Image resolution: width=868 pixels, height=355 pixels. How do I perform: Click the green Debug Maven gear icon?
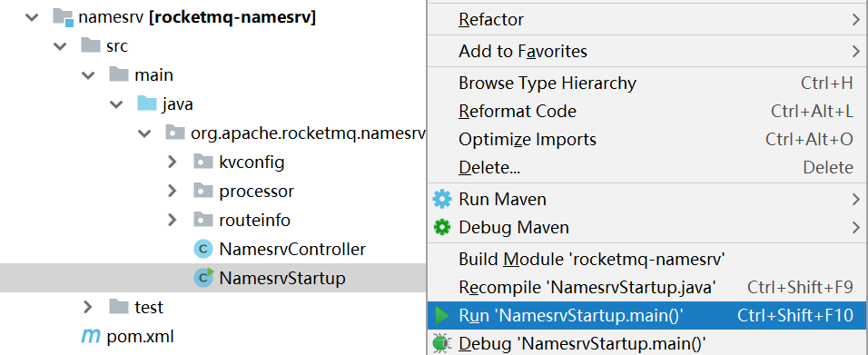click(442, 228)
